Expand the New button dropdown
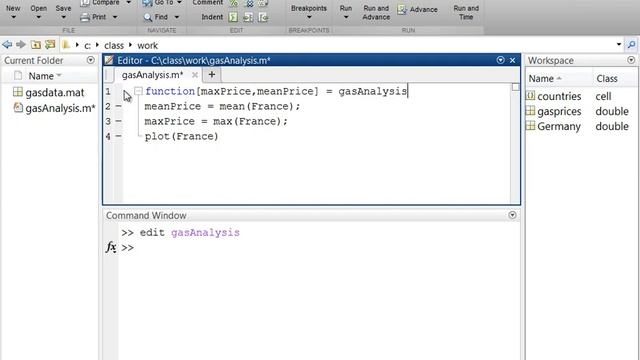The image size is (640, 360). click(x=13, y=17)
